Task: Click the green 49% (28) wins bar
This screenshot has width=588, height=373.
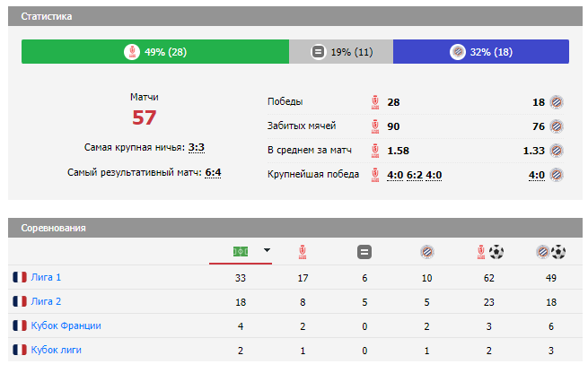Action: (x=154, y=52)
